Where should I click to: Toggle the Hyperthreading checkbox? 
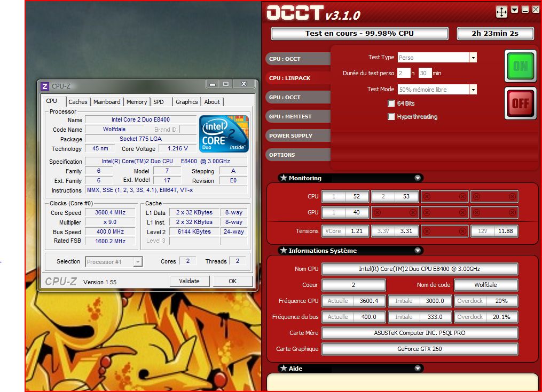(391, 117)
